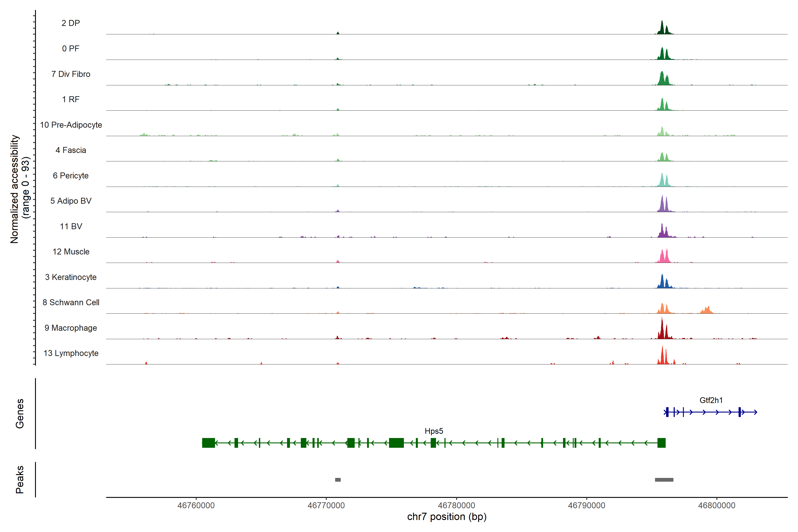The height and width of the screenshot is (532, 798).
Task: Click the 46760000 axis tick label
Action: coord(196,505)
